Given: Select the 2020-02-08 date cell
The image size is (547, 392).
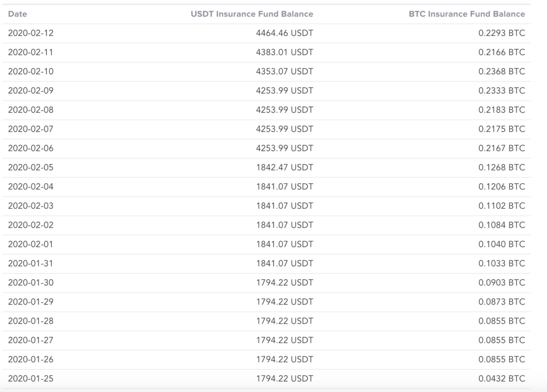Looking at the screenshot, I should 30,110.
